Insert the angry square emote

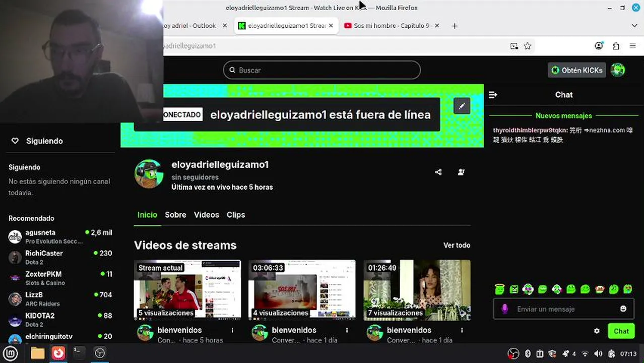tap(513, 289)
